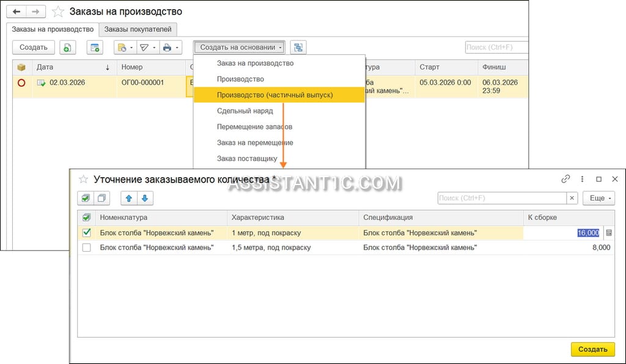Click the Создать button in the orders toolbar
The height and width of the screenshot is (364, 626).
[34, 48]
